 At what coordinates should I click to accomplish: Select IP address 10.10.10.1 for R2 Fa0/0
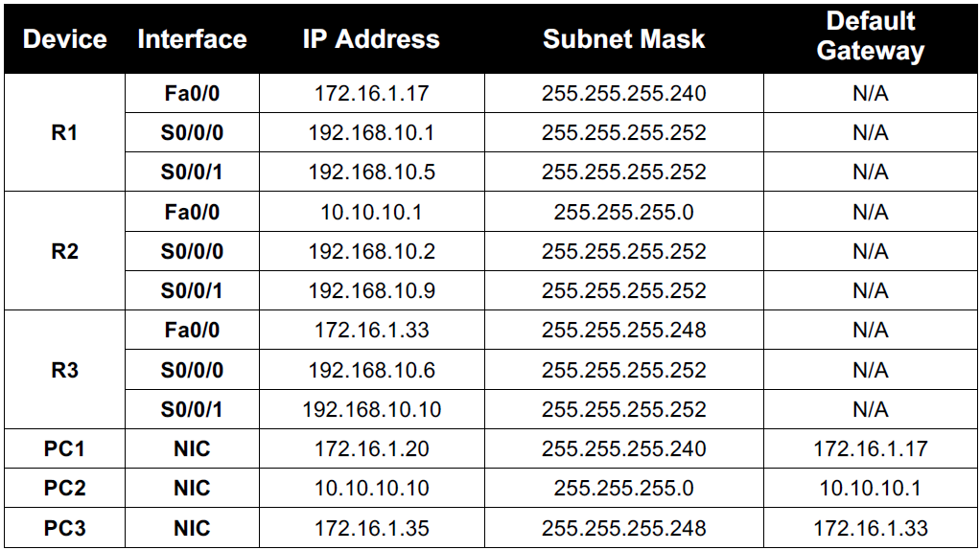(x=371, y=212)
